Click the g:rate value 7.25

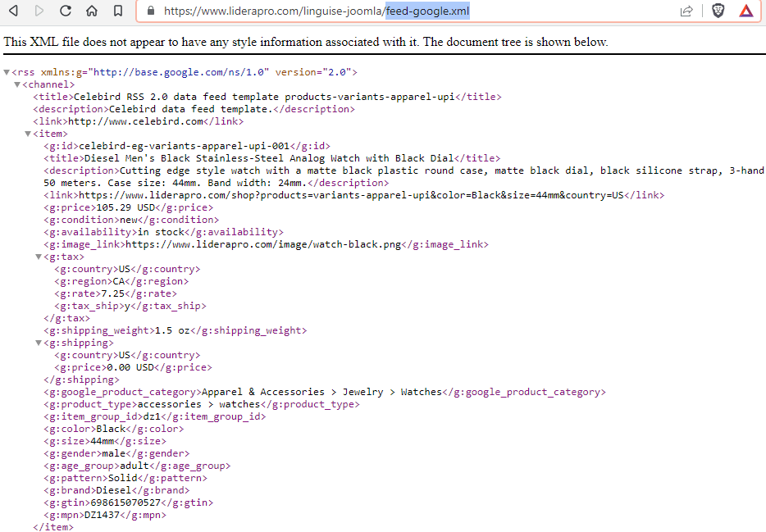click(113, 293)
